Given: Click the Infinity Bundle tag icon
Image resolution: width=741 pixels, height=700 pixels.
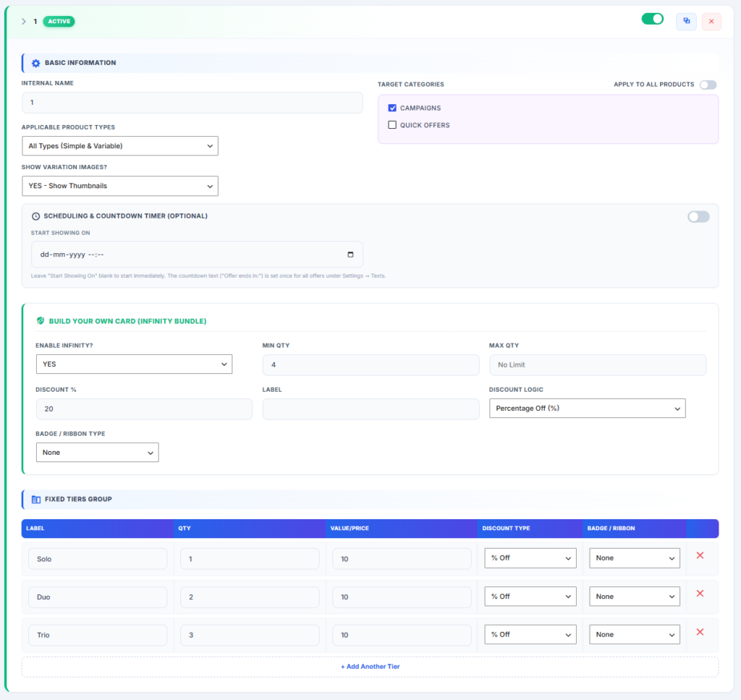Looking at the screenshot, I should (41, 321).
